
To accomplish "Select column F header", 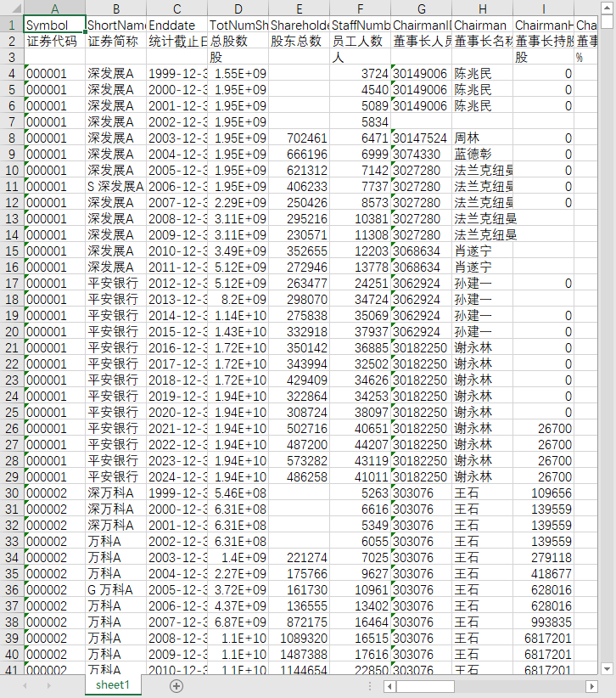I will point(361,8).
